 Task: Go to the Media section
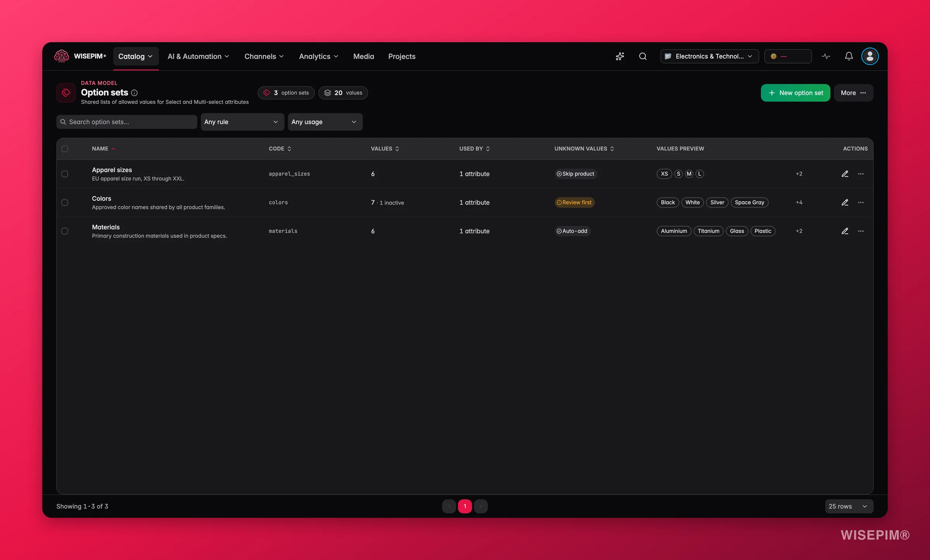[x=363, y=57]
